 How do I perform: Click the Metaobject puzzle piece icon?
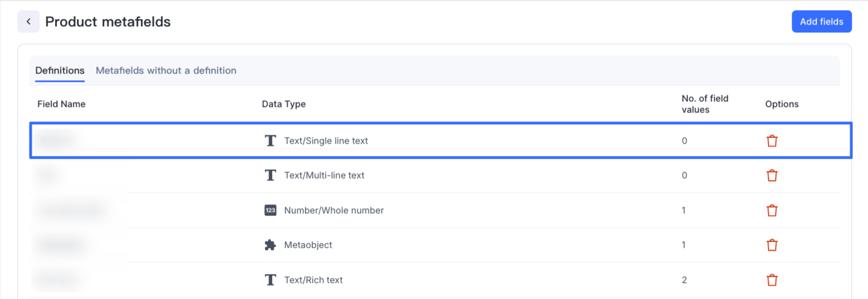tap(270, 245)
